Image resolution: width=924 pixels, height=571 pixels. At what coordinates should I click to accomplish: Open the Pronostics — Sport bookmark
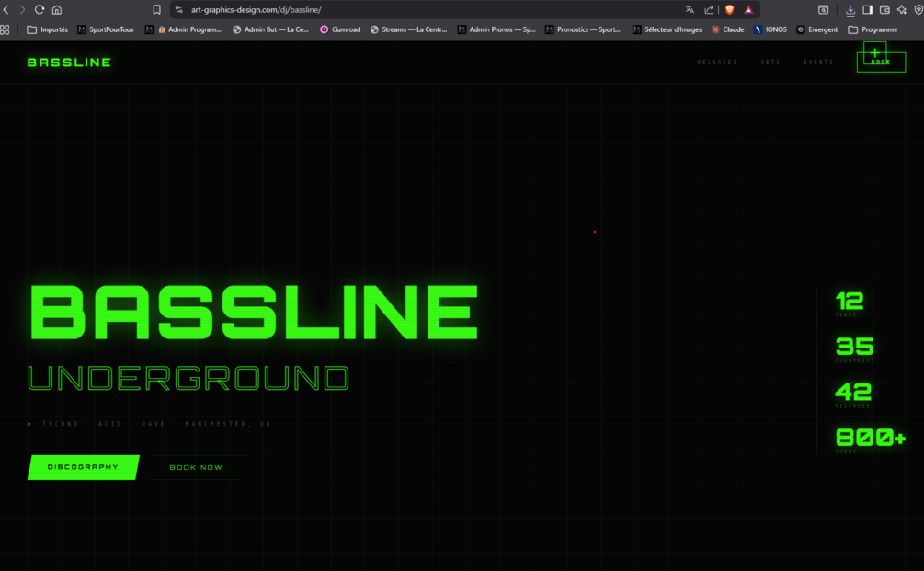pos(583,29)
